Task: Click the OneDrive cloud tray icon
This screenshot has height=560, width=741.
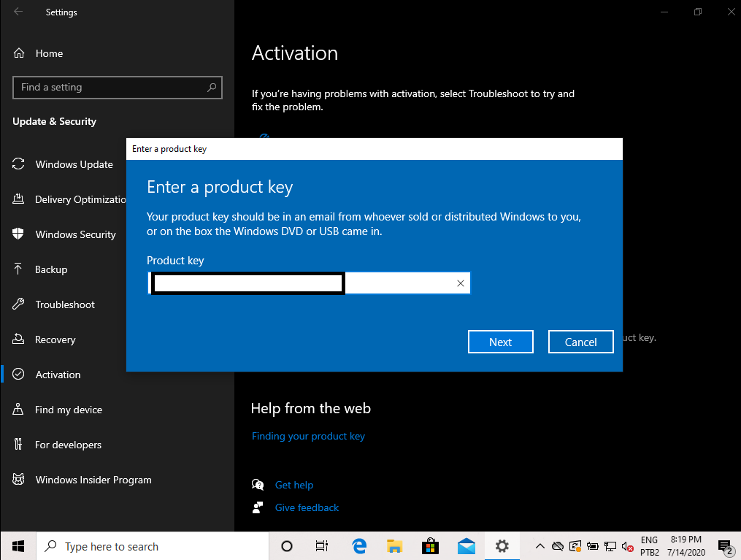Action: tap(558, 546)
